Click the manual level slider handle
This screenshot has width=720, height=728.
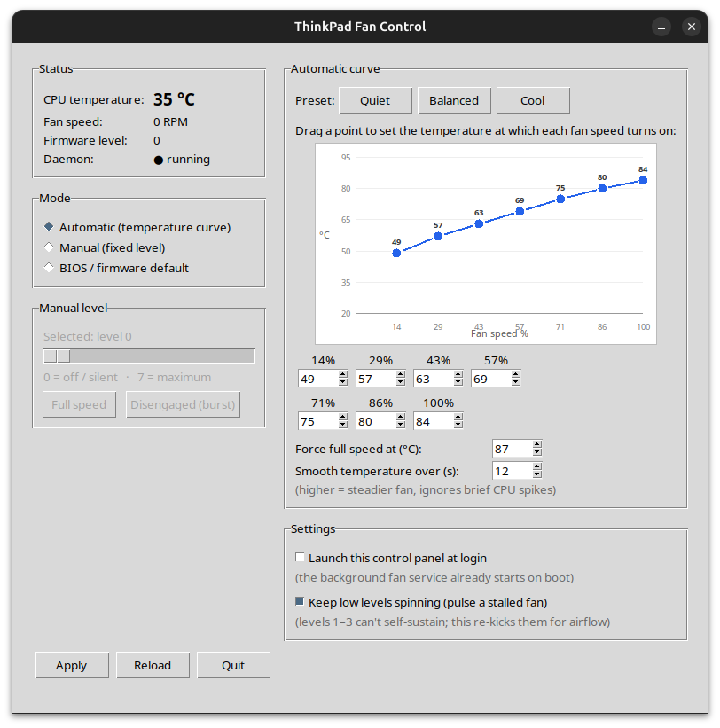coord(57,356)
